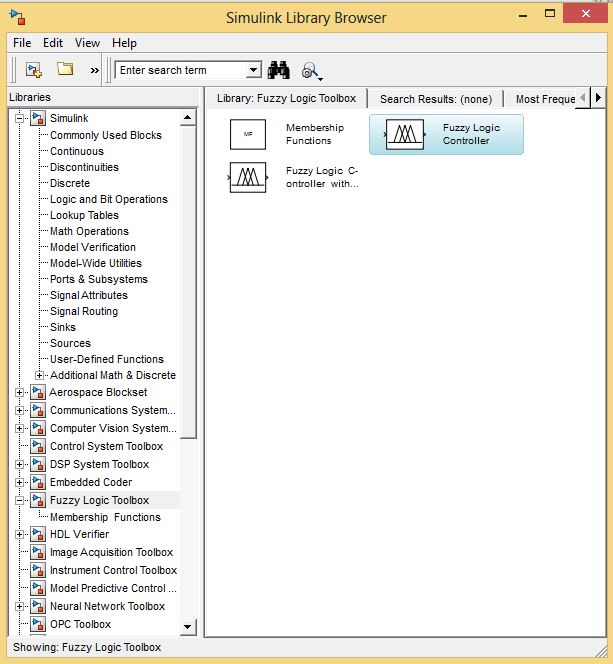Expand Neural Network Toolbox node
Image resolution: width=613 pixels, height=664 pixels.
point(19,606)
